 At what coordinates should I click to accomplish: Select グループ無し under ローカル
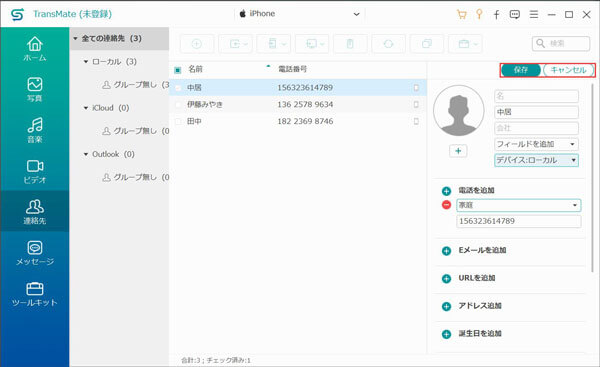click(135, 85)
